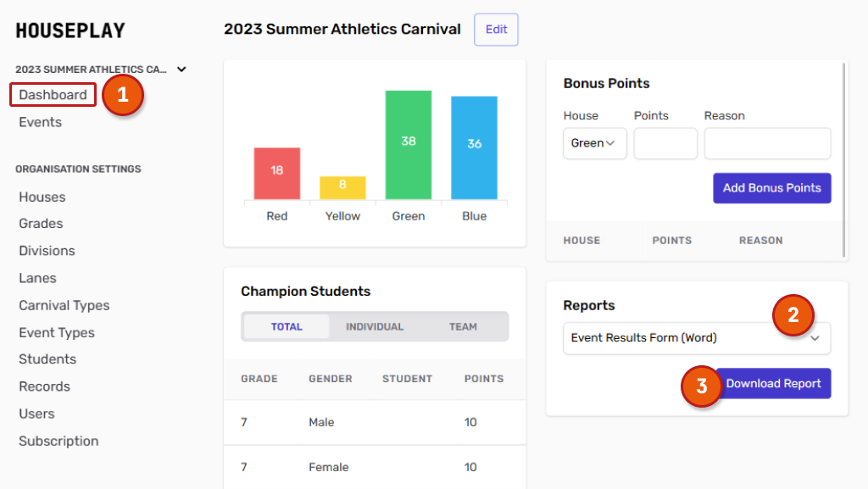Open Houses settings

[42, 197]
